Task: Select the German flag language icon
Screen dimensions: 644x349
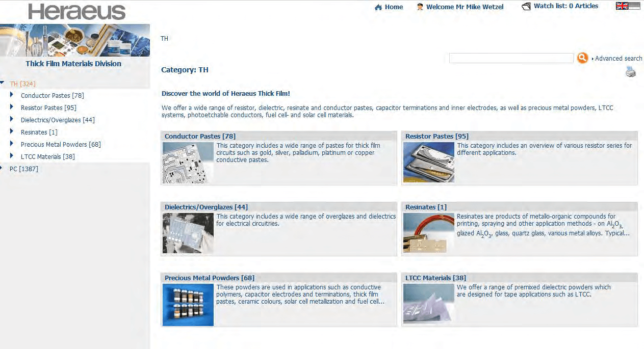Action: pos(634,6)
